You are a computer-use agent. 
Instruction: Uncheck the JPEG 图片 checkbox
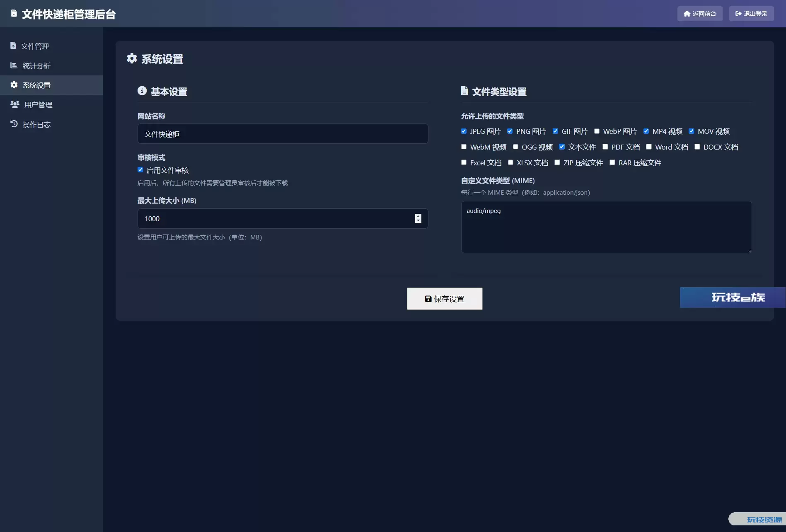[464, 131]
